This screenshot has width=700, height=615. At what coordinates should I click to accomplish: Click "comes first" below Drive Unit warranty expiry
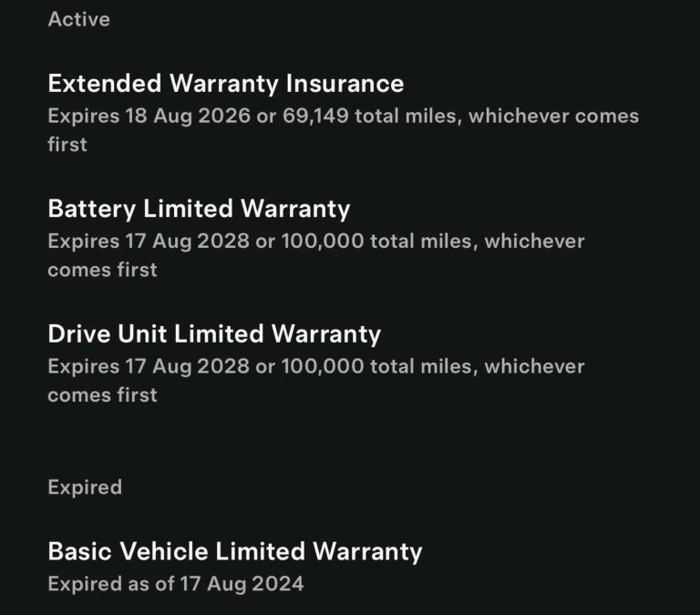102,395
